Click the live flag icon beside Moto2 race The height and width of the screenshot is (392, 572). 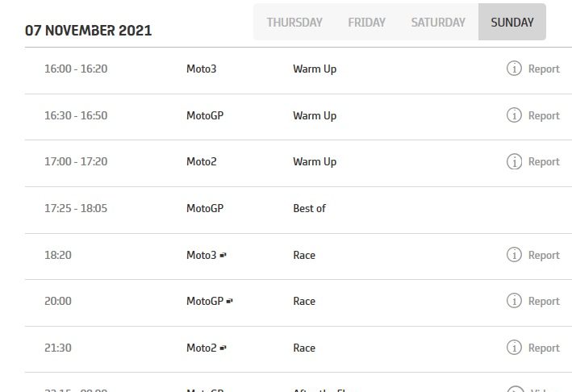(x=223, y=348)
